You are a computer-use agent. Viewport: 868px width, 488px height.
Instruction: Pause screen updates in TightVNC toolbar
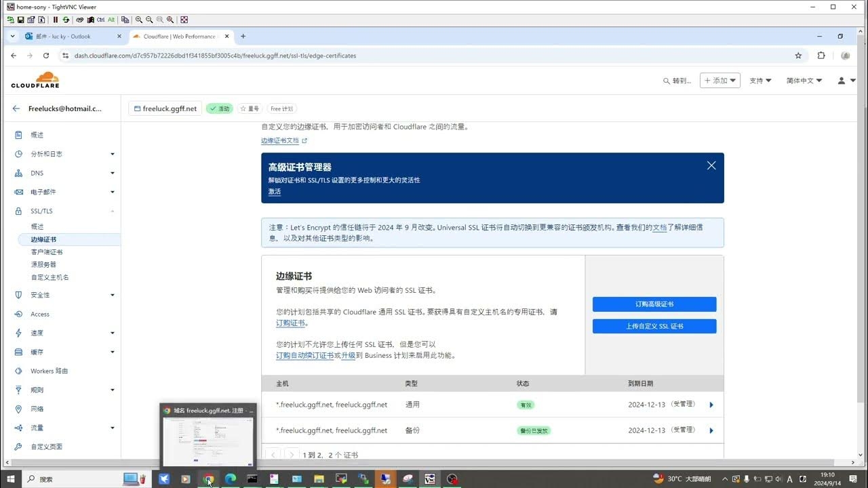coord(55,20)
